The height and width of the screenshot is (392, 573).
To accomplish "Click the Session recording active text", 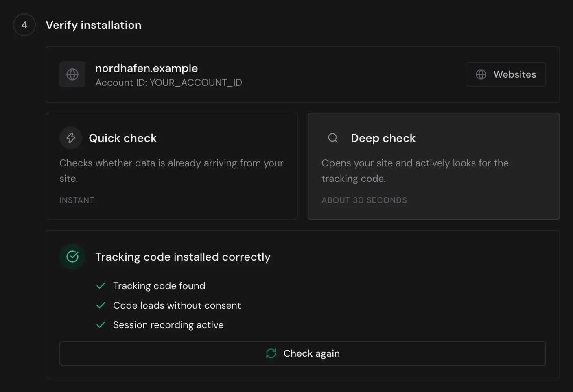I will click(168, 325).
